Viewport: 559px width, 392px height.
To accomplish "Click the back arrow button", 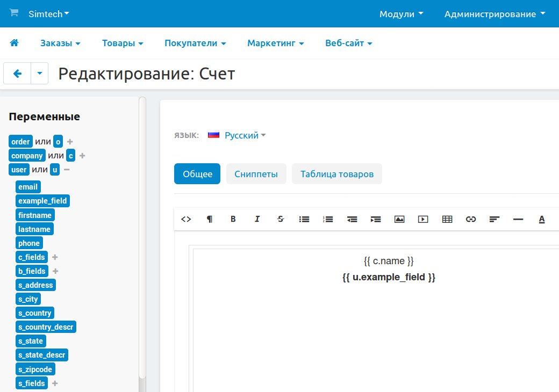I will (x=17, y=74).
